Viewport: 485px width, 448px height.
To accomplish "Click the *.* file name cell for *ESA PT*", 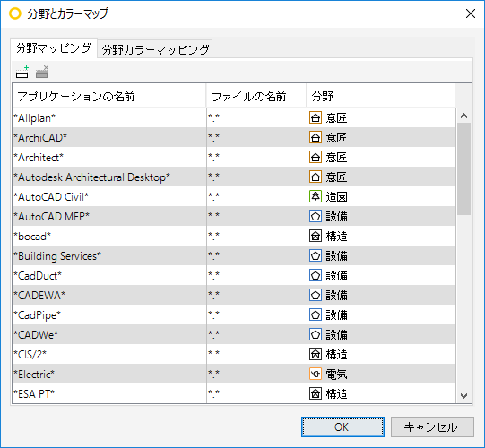I will coord(256,393).
